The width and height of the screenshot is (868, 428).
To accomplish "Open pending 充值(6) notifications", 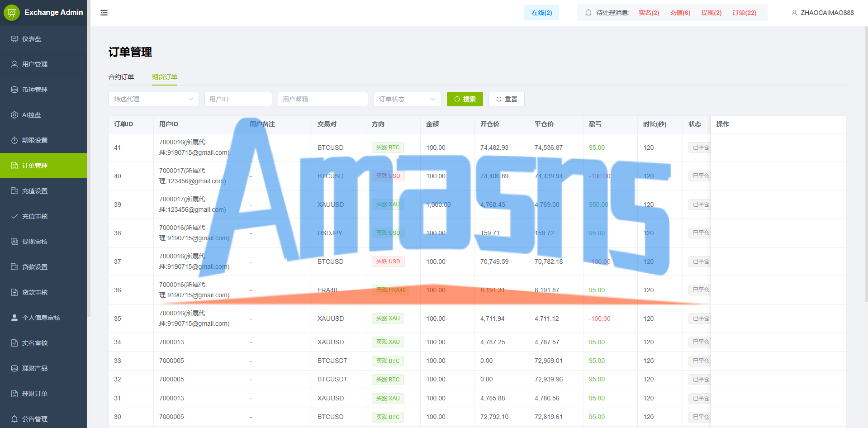I will (680, 13).
